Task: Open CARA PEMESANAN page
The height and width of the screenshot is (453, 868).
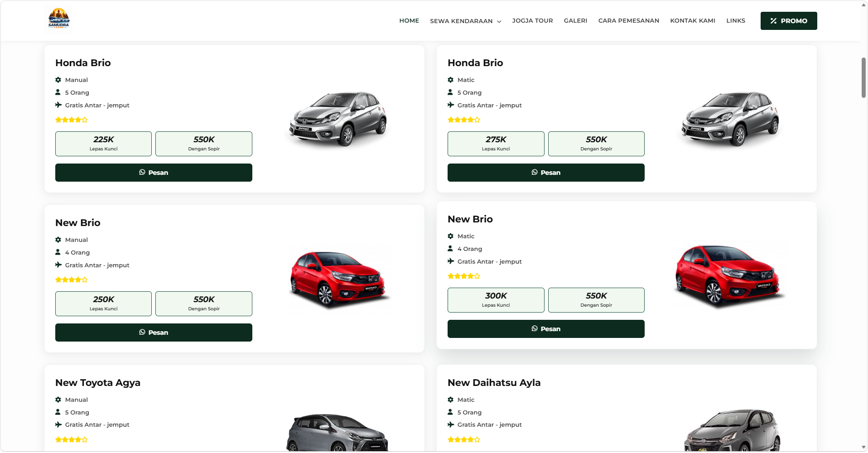Action: point(629,21)
